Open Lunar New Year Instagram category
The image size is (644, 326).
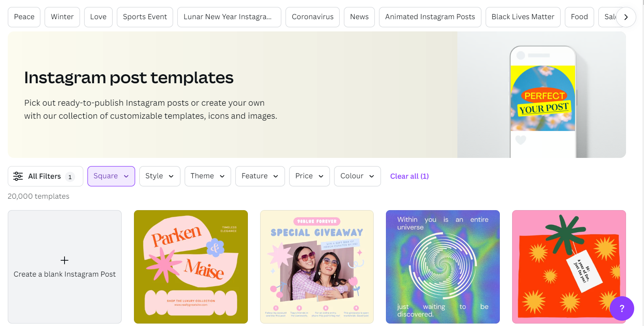click(229, 17)
